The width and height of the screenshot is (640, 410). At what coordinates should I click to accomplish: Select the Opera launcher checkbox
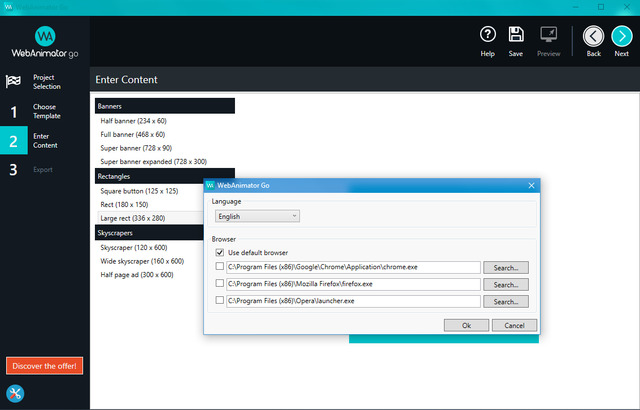pos(220,301)
